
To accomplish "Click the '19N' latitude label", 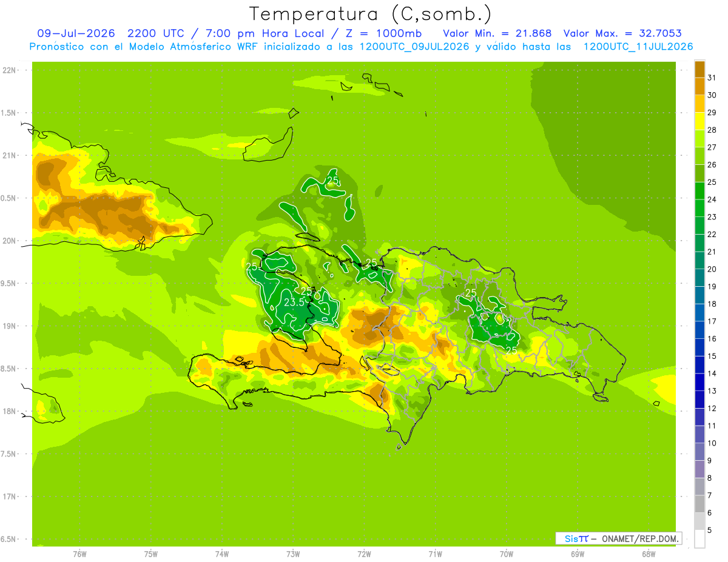I will (8, 326).
